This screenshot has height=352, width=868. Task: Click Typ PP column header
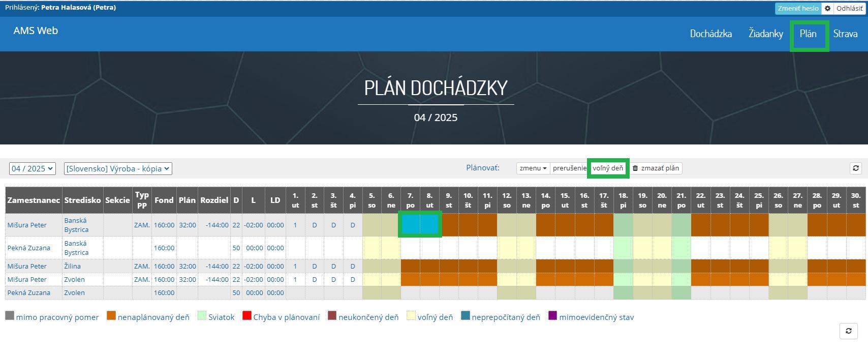coord(142,200)
